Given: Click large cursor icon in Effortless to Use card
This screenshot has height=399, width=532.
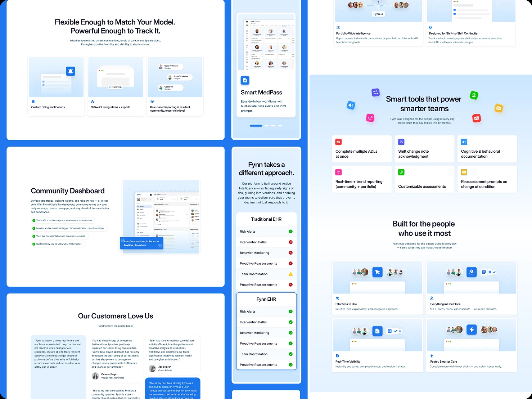Looking at the screenshot, I should [x=377, y=272].
